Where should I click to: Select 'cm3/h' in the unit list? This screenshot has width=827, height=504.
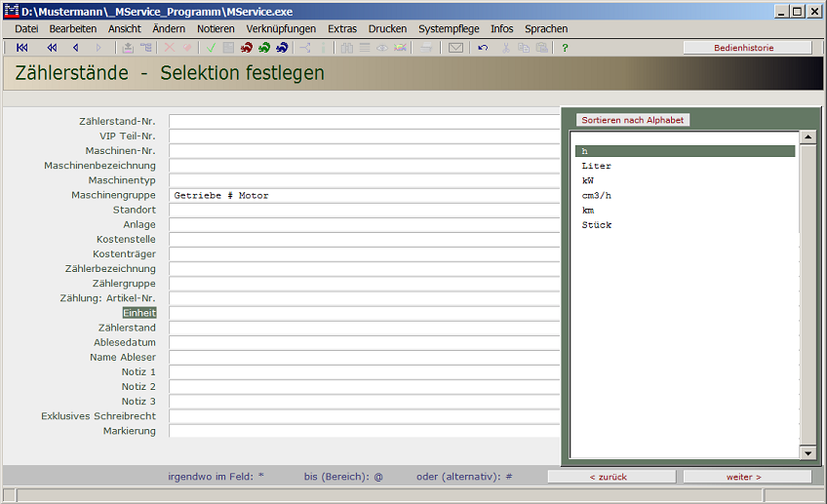(597, 196)
